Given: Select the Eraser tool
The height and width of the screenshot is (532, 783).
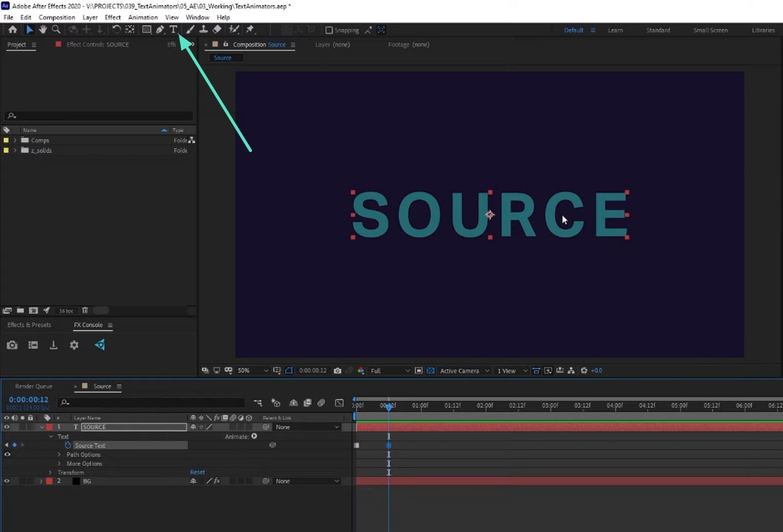Looking at the screenshot, I should pos(217,30).
